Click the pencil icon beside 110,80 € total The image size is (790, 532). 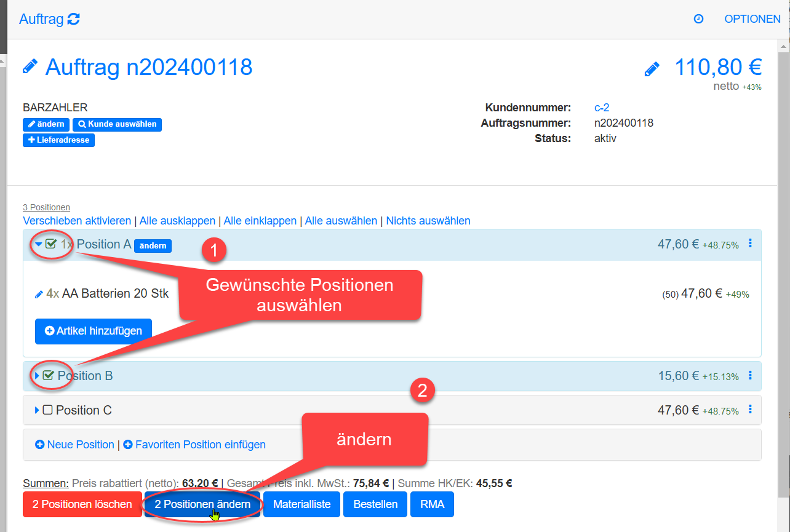(x=652, y=68)
